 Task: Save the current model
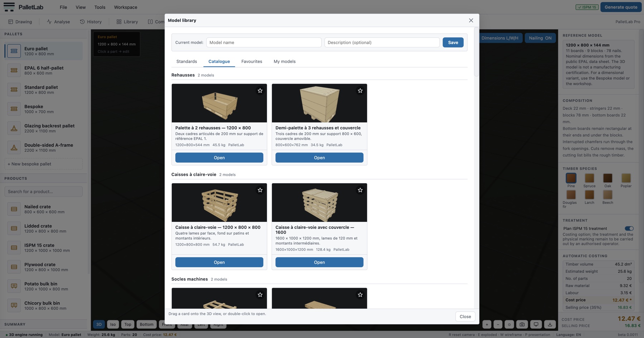click(x=453, y=43)
